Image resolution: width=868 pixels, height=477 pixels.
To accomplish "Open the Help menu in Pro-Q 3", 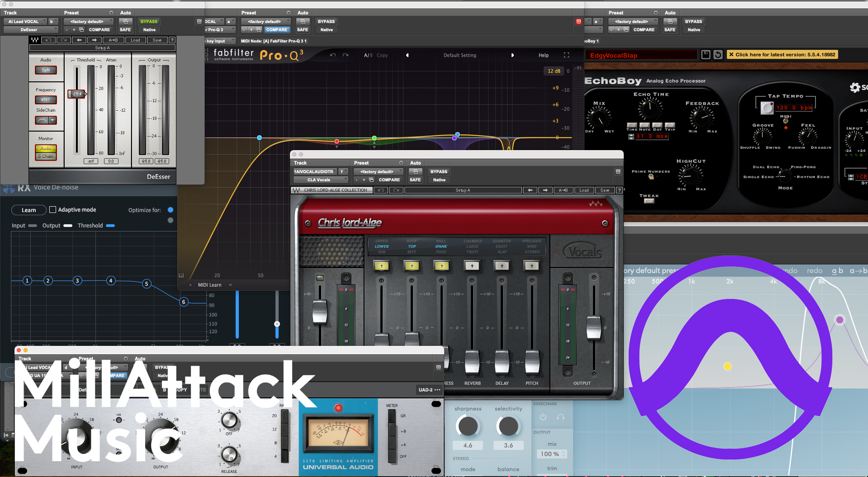I will 543,55.
